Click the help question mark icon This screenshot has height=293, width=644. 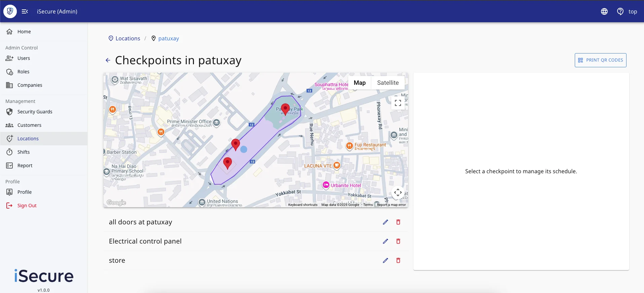(620, 11)
